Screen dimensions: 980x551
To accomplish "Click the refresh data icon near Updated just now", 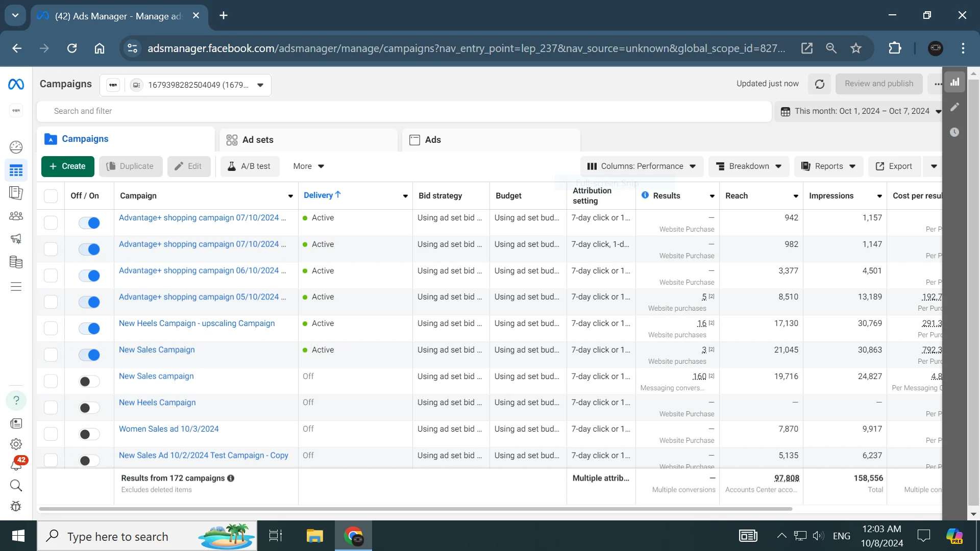I will click(820, 84).
